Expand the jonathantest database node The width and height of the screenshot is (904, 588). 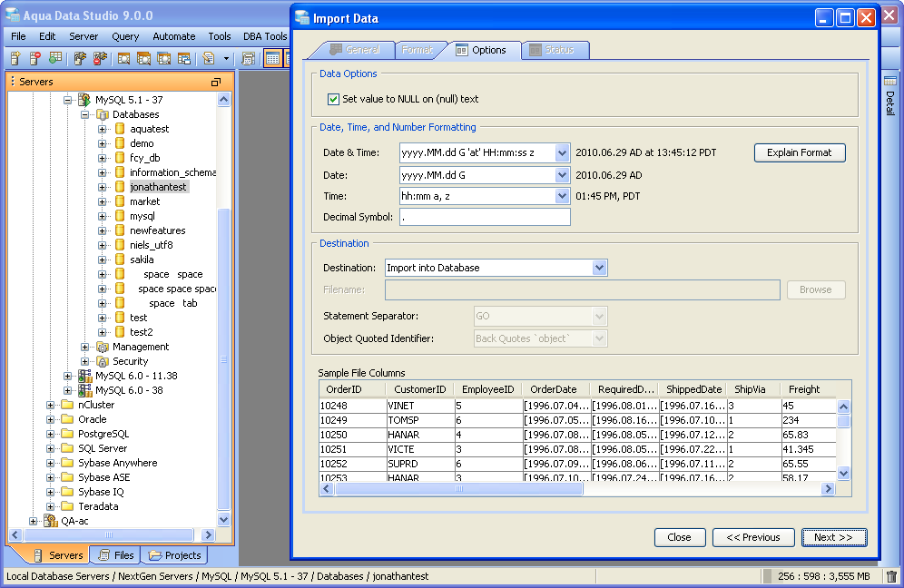tap(102, 187)
